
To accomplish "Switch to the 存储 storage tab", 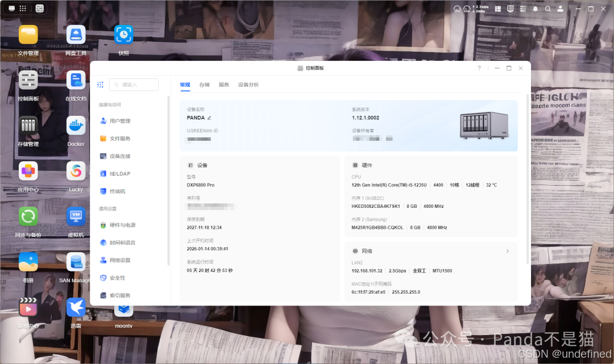I will (x=205, y=85).
